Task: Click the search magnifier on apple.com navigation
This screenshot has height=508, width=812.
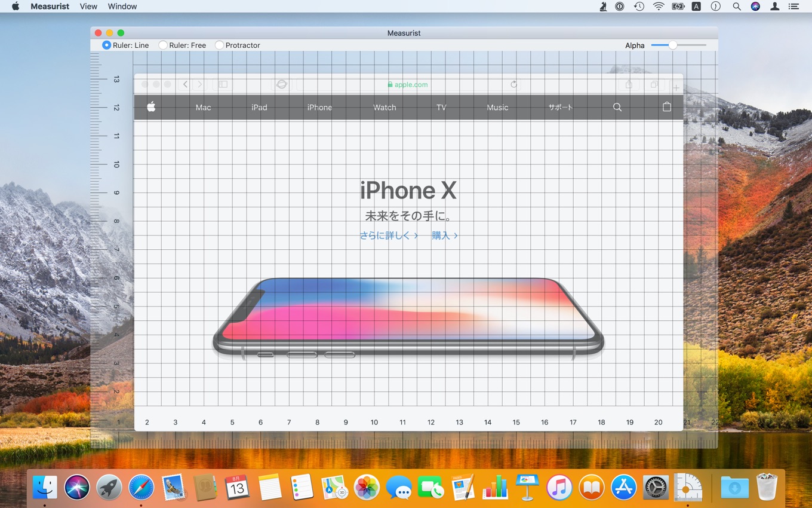Action: [617, 108]
